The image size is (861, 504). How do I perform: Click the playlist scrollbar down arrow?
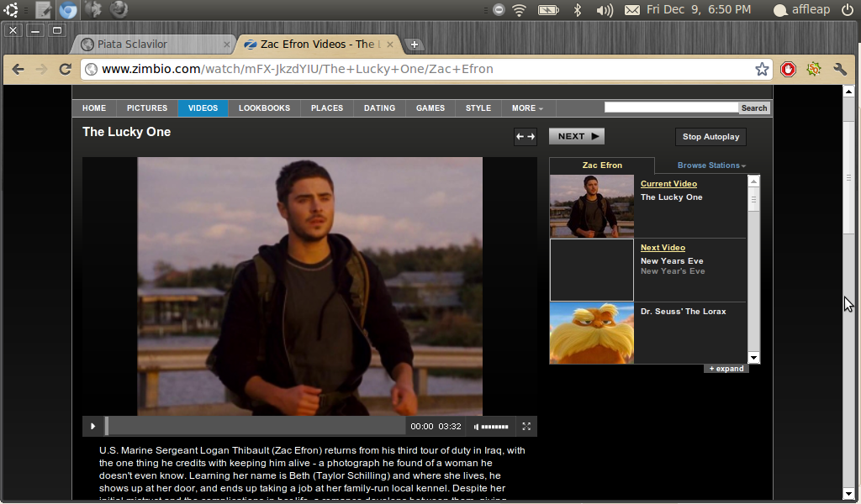(x=753, y=358)
